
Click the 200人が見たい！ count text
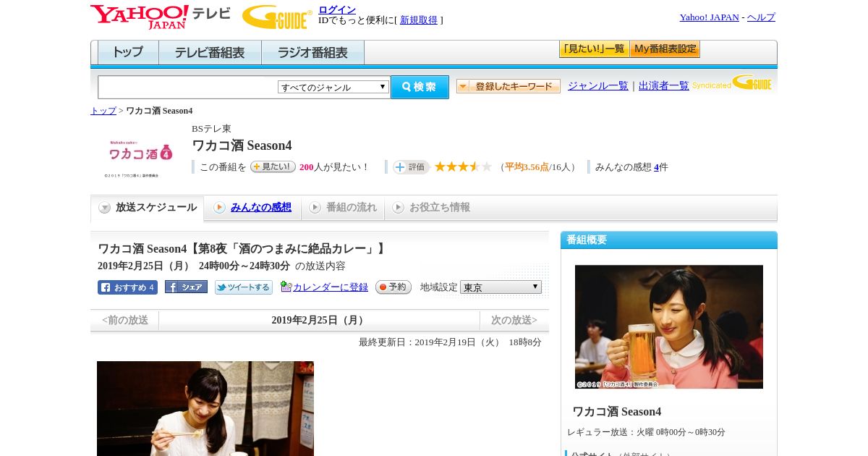[334, 167]
